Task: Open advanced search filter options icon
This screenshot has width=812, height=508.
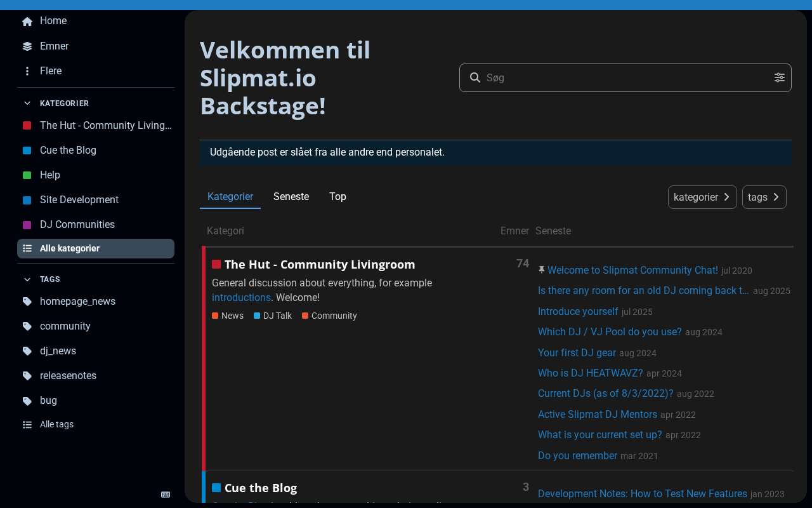Action: (780, 77)
